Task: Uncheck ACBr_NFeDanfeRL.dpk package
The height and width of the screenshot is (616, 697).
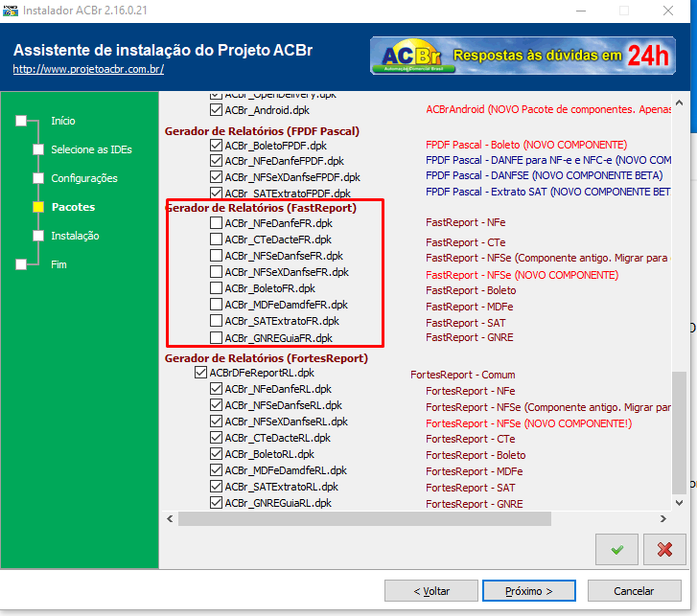Action: pyautogui.click(x=216, y=389)
